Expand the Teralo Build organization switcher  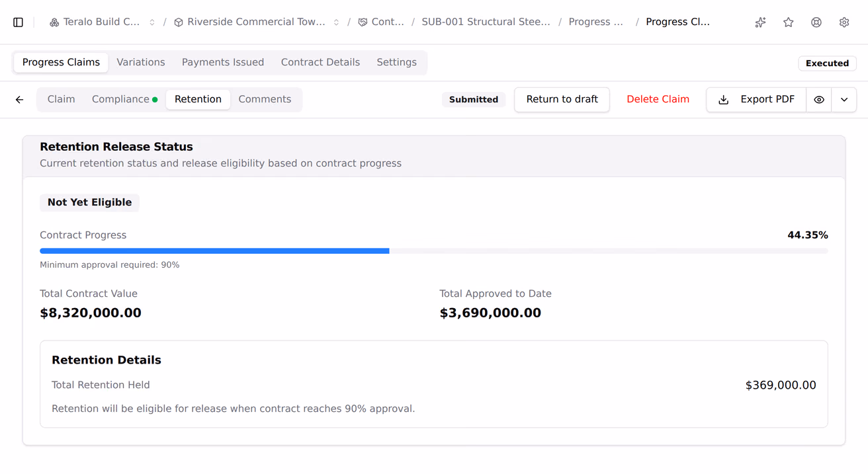point(152,22)
